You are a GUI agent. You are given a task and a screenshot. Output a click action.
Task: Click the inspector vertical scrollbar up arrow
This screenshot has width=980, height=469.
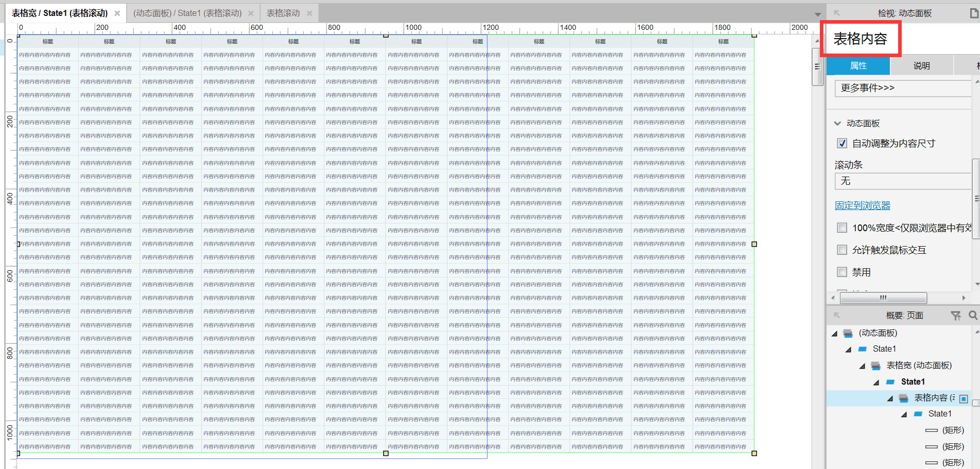tap(977, 81)
